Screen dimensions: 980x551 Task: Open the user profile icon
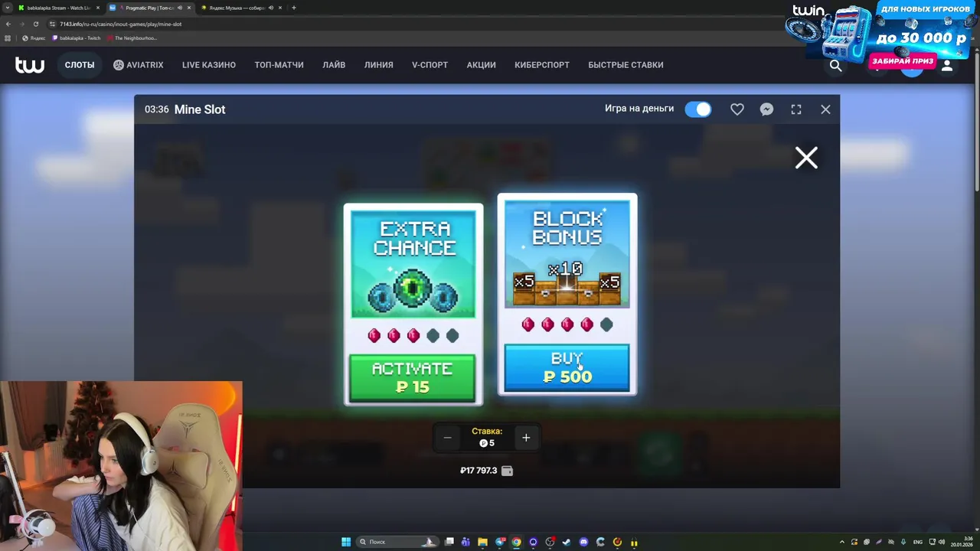pyautogui.click(x=947, y=66)
